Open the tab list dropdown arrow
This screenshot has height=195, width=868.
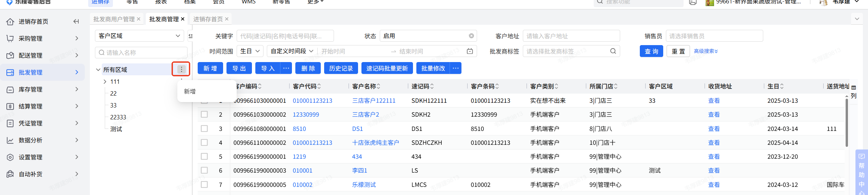(x=857, y=19)
